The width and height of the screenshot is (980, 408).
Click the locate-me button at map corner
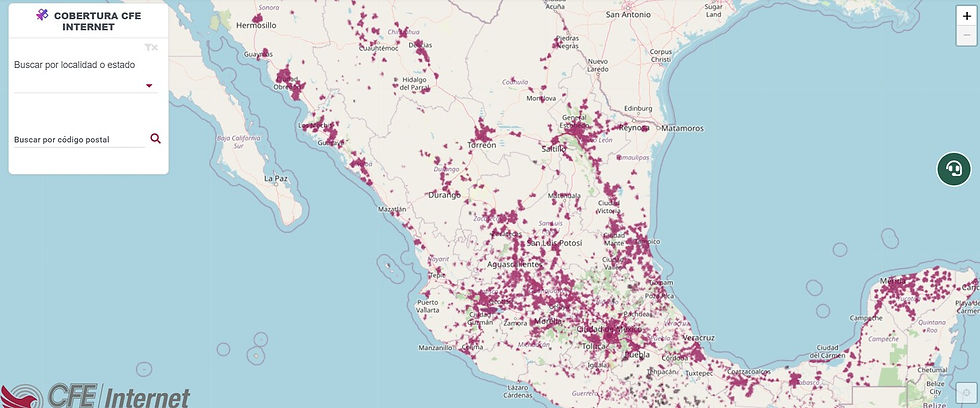click(967, 394)
